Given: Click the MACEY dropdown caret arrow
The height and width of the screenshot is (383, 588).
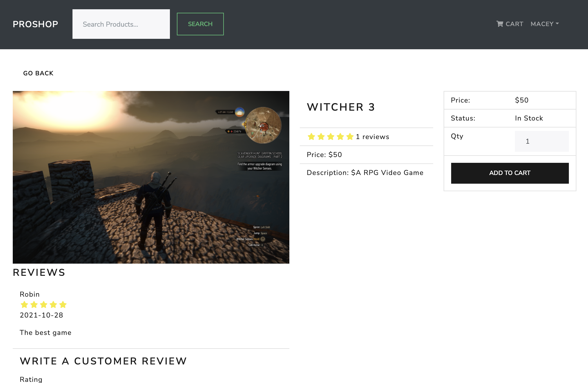Looking at the screenshot, I should click(x=557, y=24).
